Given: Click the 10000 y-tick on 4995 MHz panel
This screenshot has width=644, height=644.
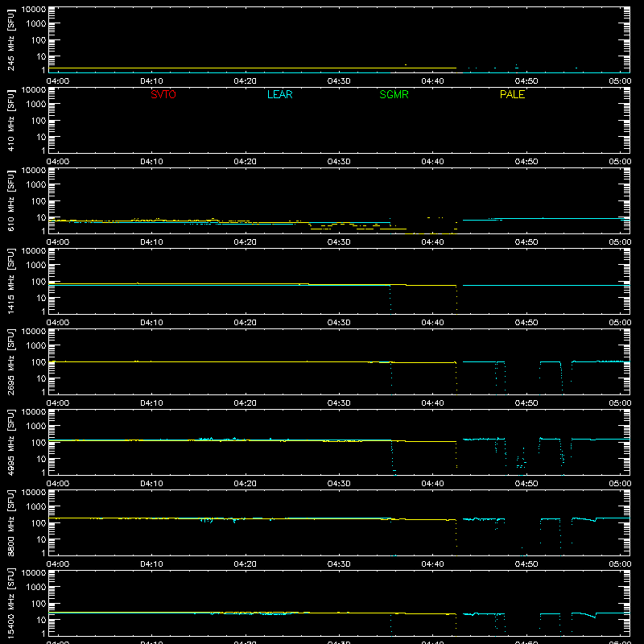Looking at the screenshot, I should [34, 412].
